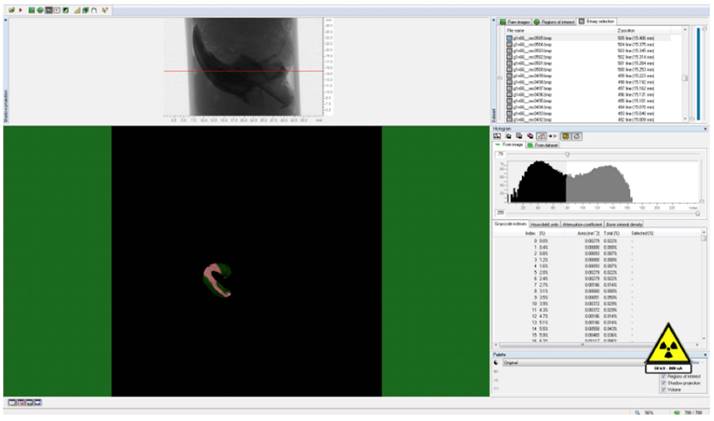Select the Bone mineral density tab
714x421 pixels.
[x=624, y=224]
